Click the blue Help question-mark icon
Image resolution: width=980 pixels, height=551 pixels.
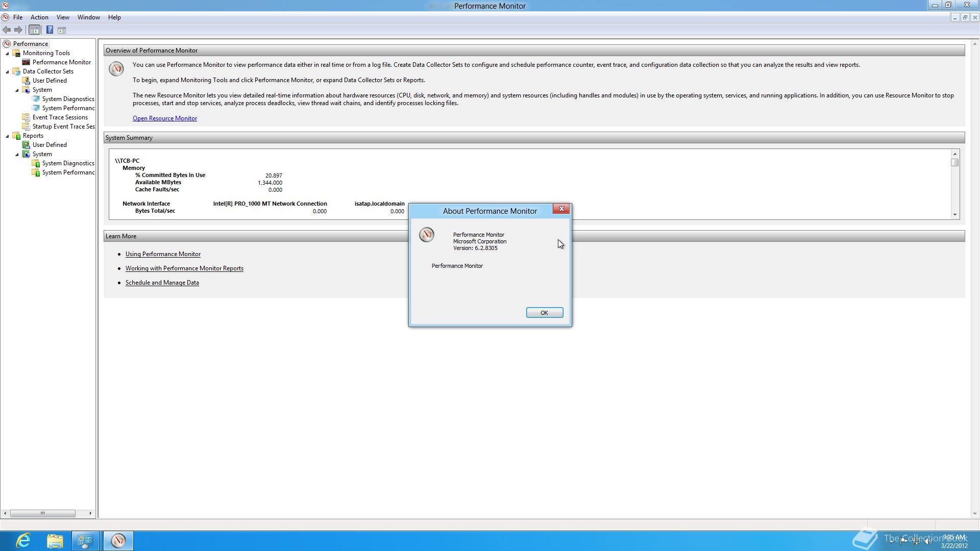tap(50, 30)
